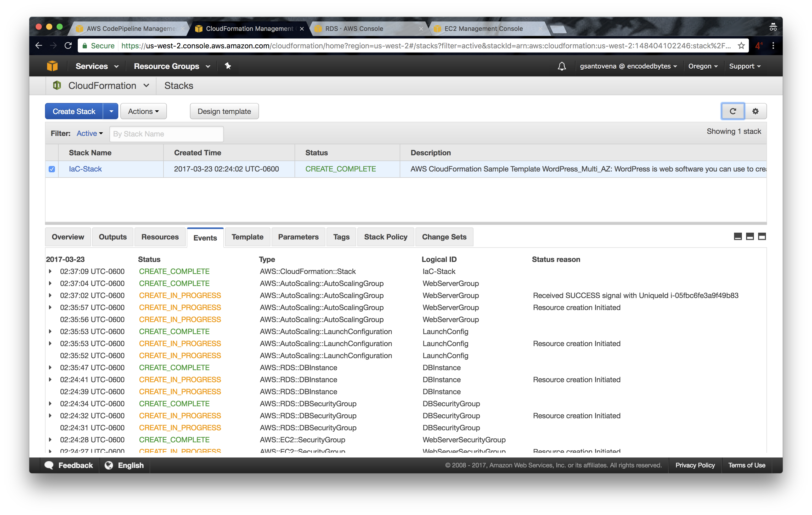Open the stack table settings gear
Viewport: 812px width, 515px height.
755,111
